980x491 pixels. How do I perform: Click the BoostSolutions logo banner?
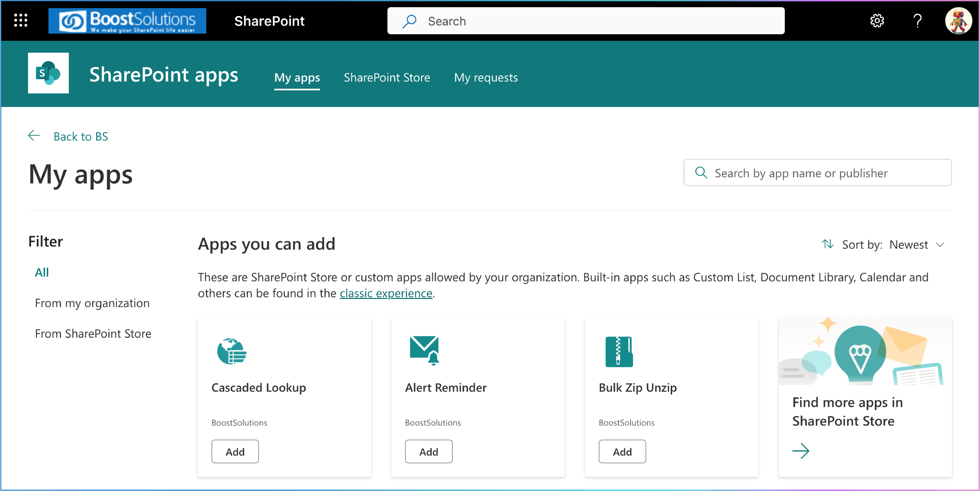[x=127, y=21]
